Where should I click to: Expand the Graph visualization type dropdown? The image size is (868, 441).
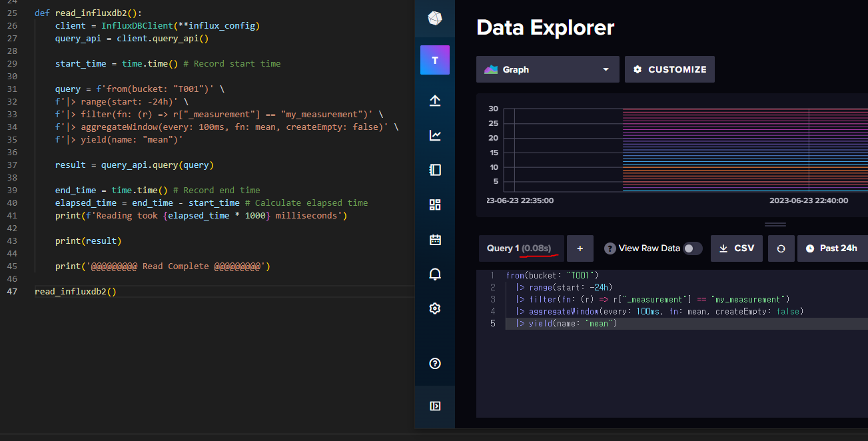click(x=548, y=69)
